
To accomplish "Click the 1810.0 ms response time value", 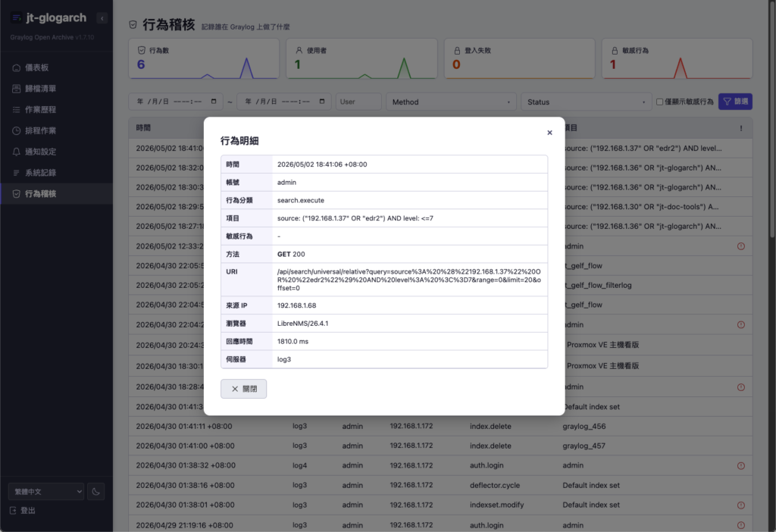I will click(x=293, y=342).
